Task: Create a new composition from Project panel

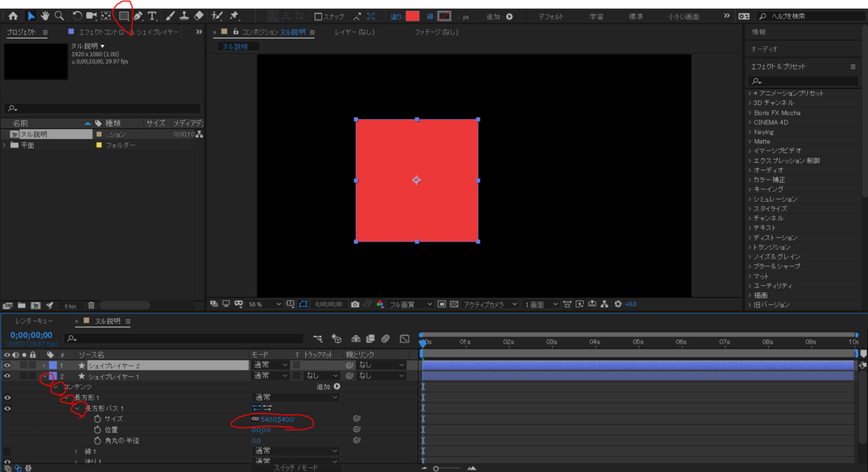Action: point(35,305)
